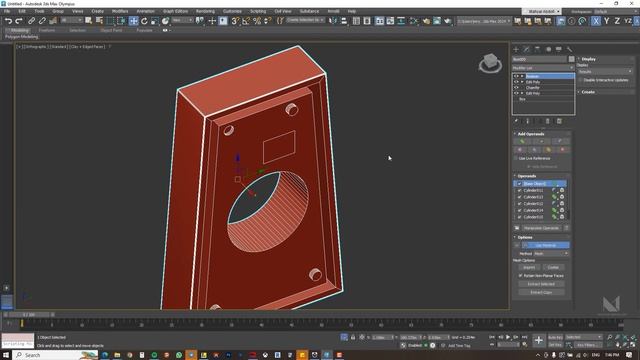Open the Display command panel tab
Viewport: 640px width, 360px height.
[x=559, y=49]
